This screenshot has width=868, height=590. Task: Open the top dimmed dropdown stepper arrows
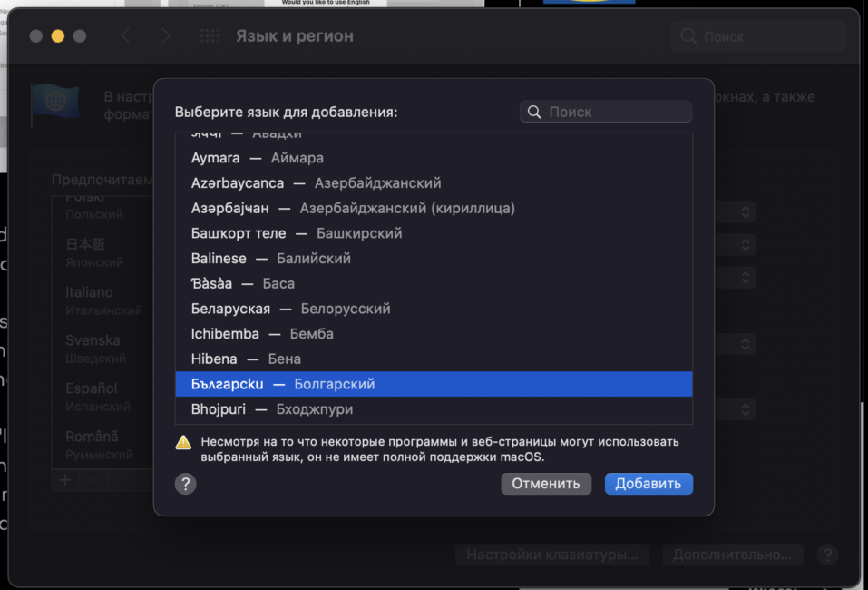click(746, 211)
